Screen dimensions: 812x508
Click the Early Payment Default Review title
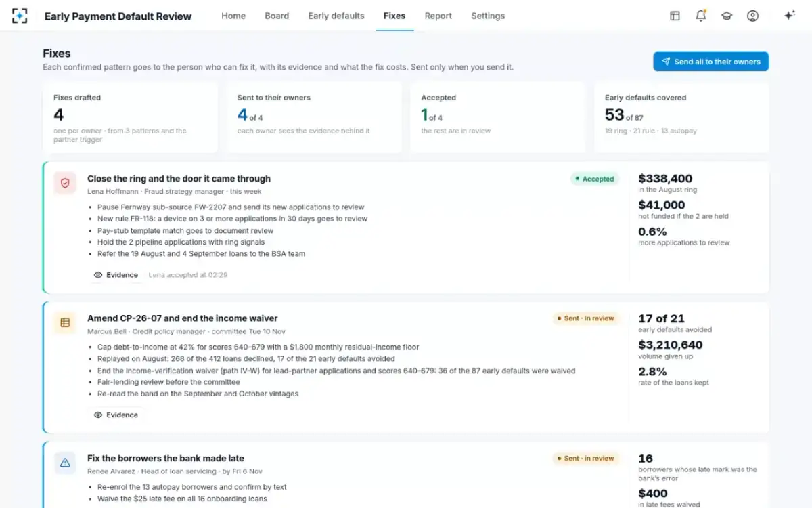pos(118,16)
